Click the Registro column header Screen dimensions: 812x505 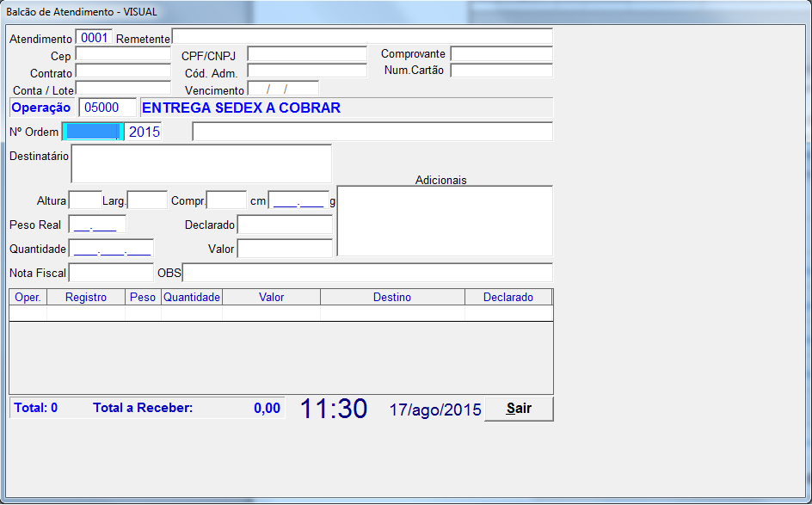tap(86, 298)
